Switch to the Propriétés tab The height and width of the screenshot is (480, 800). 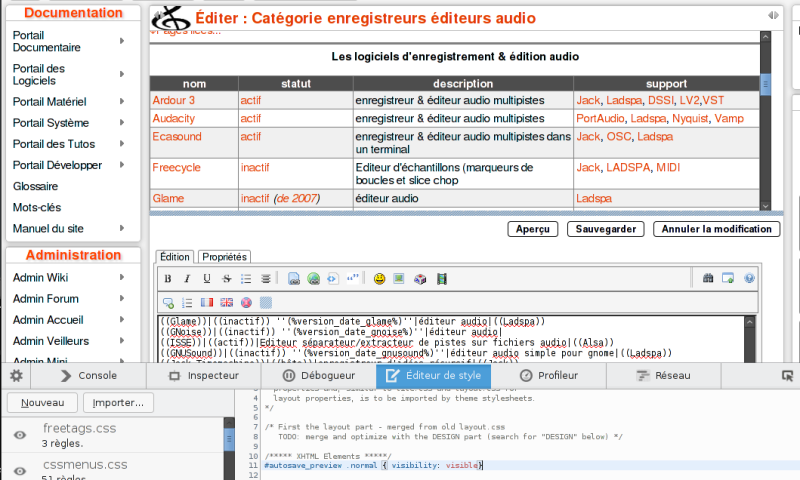pos(224,257)
